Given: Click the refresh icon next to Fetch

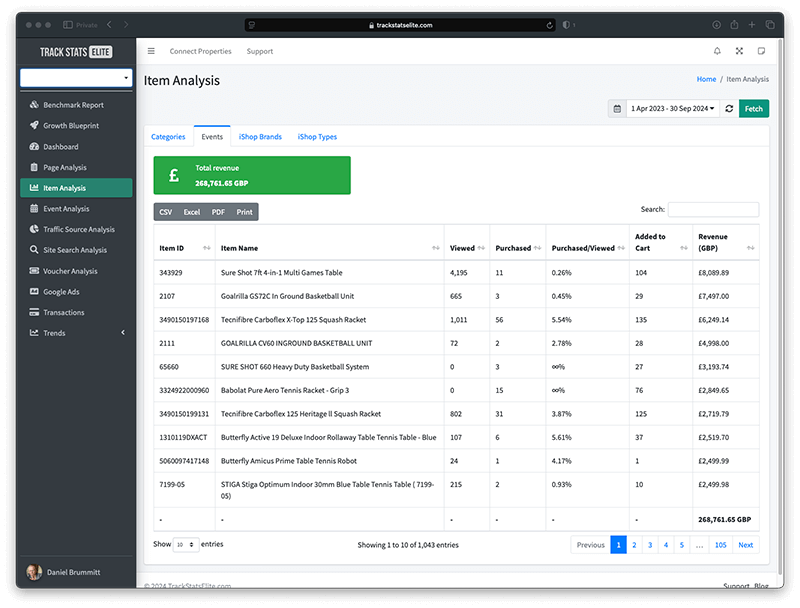Looking at the screenshot, I should click(x=729, y=109).
